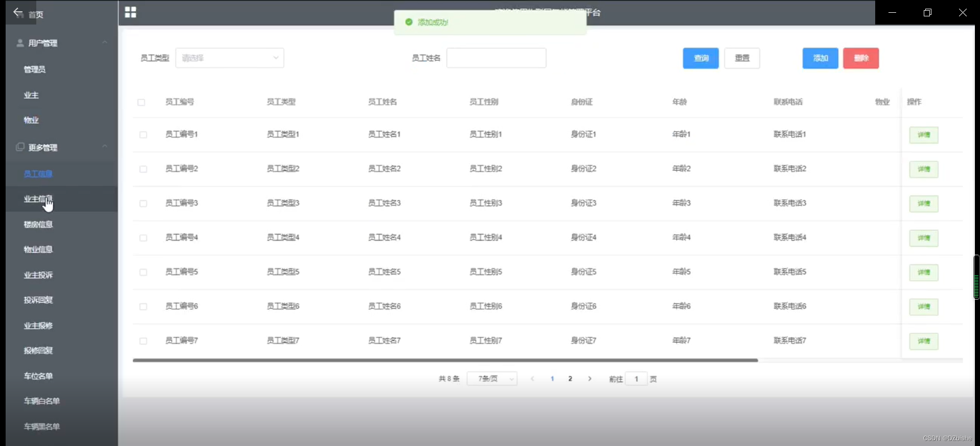Focus the 员工姓名 search field
The height and width of the screenshot is (446, 980).
pos(496,58)
